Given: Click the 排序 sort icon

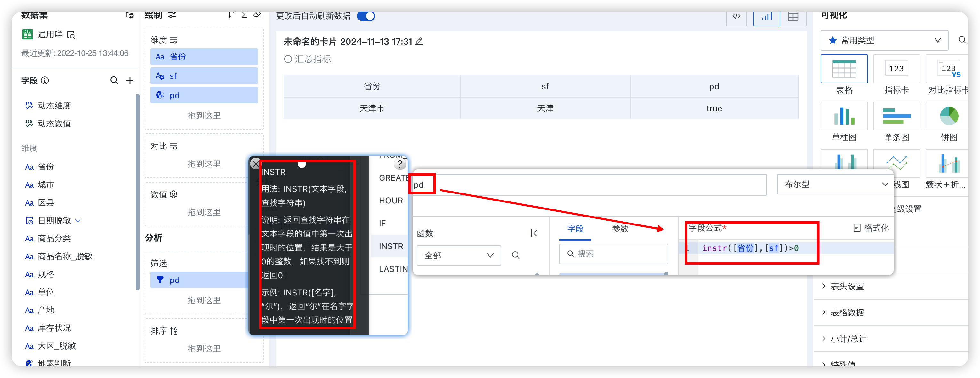Looking at the screenshot, I should (x=173, y=330).
